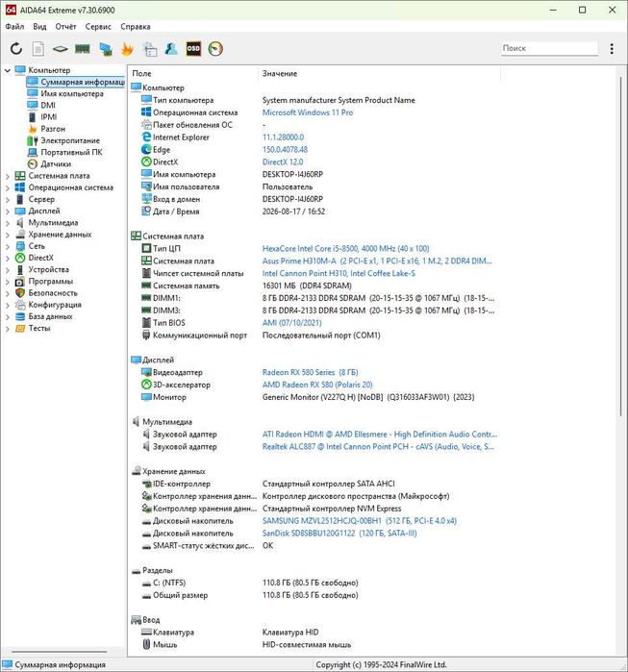
Task: Click Edge version 150.0.4078.48 link
Action: click(285, 150)
